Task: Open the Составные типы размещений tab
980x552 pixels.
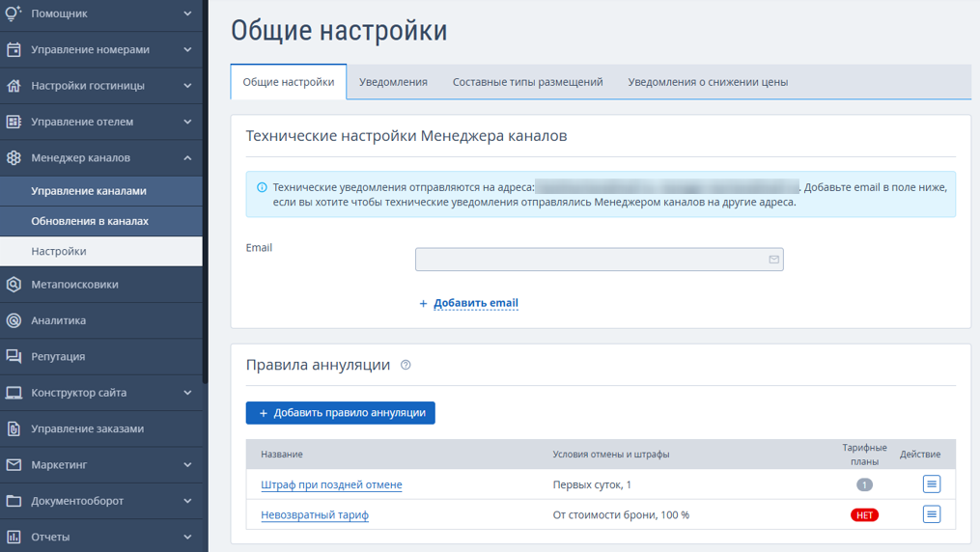Action: [527, 82]
